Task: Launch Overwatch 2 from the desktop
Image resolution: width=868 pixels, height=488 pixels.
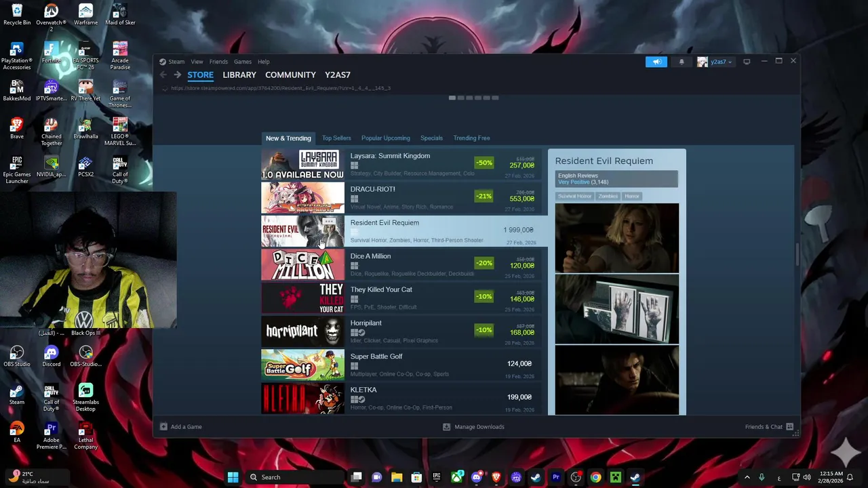Action: [x=51, y=18]
